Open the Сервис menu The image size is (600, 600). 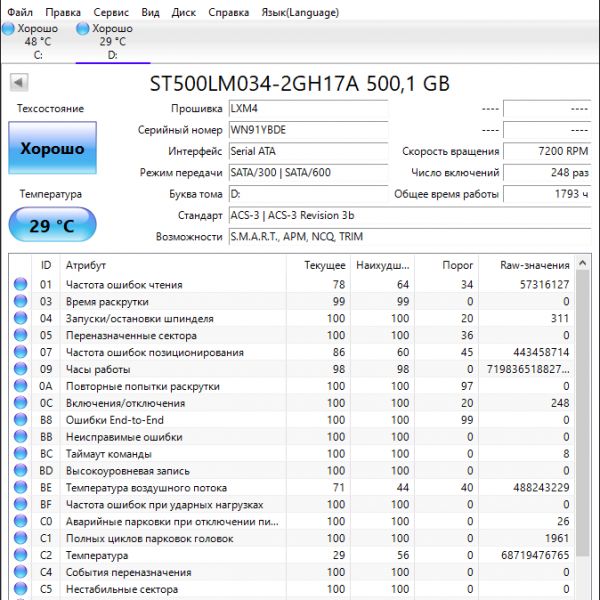coord(111,12)
